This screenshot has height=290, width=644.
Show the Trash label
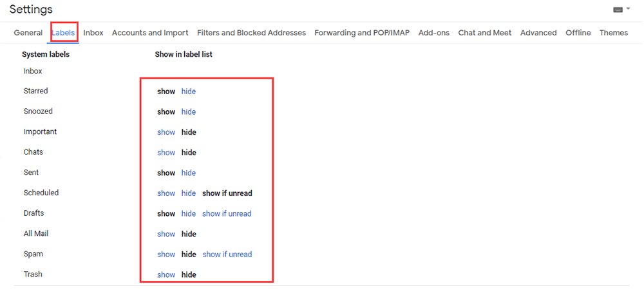pos(166,275)
